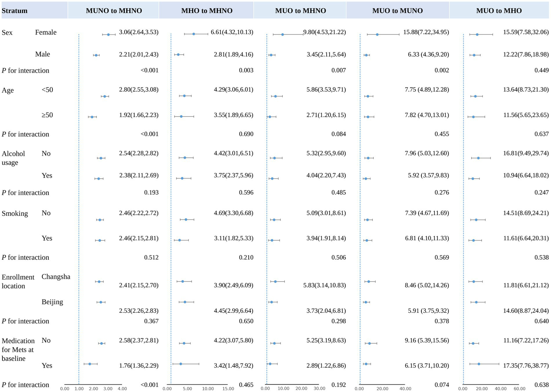Click the 'Alcohol usage' stratum label

click(13, 158)
